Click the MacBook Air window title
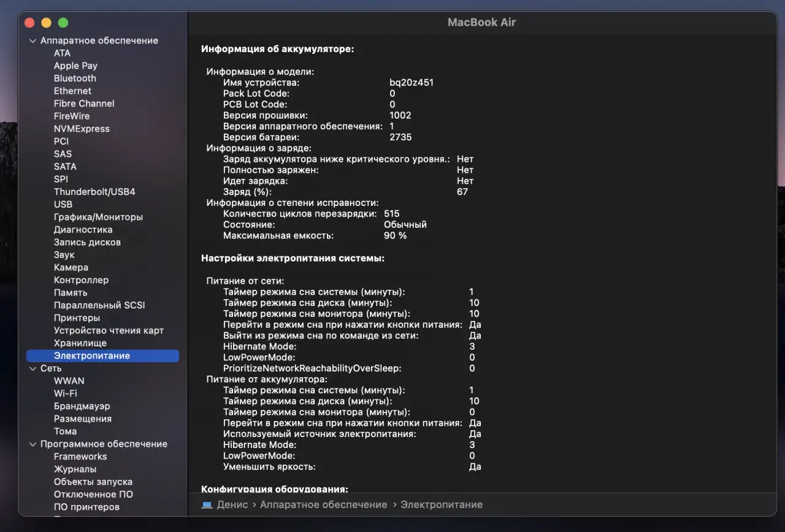The height and width of the screenshot is (532, 785). coord(482,23)
